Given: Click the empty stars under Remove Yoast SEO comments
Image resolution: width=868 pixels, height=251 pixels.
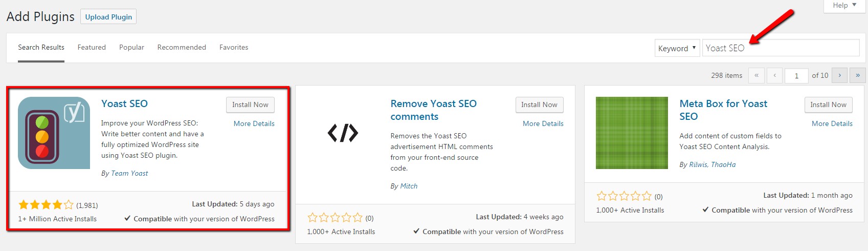Looking at the screenshot, I should (335, 218).
